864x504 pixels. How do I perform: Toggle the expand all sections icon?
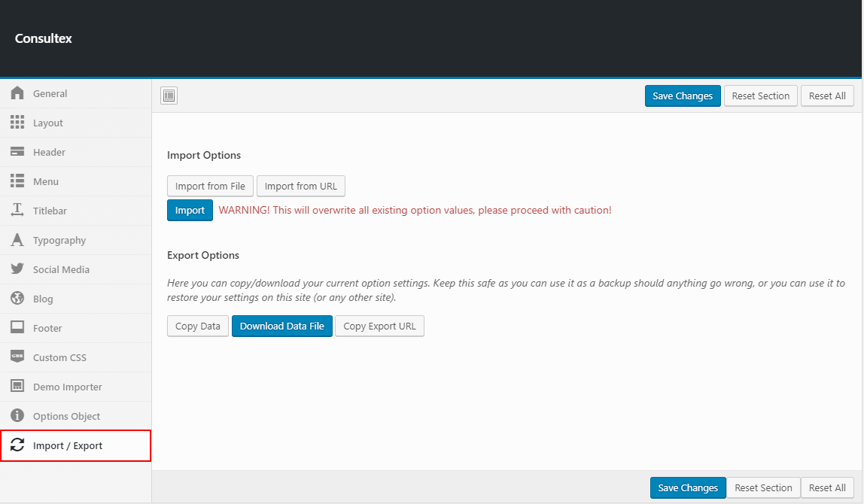(169, 96)
